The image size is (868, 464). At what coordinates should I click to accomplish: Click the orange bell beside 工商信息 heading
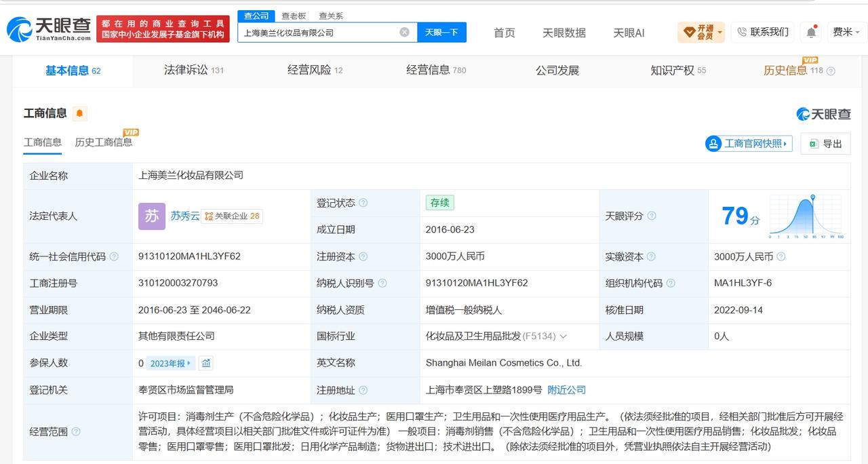[x=79, y=113]
